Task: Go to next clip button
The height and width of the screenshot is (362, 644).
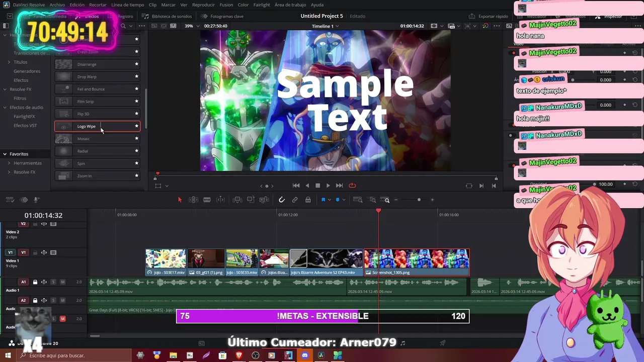Action: (x=481, y=186)
